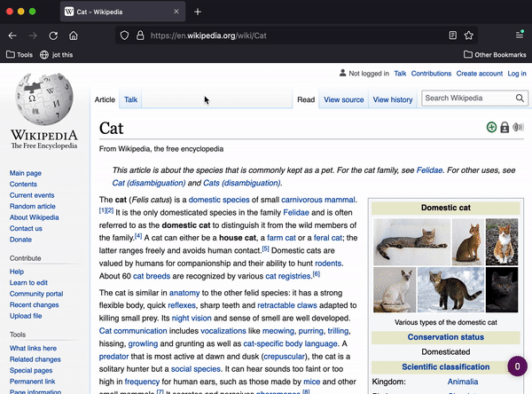This screenshot has height=394, width=532.
Task: Open Current events in sidebar
Action: (x=32, y=195)
